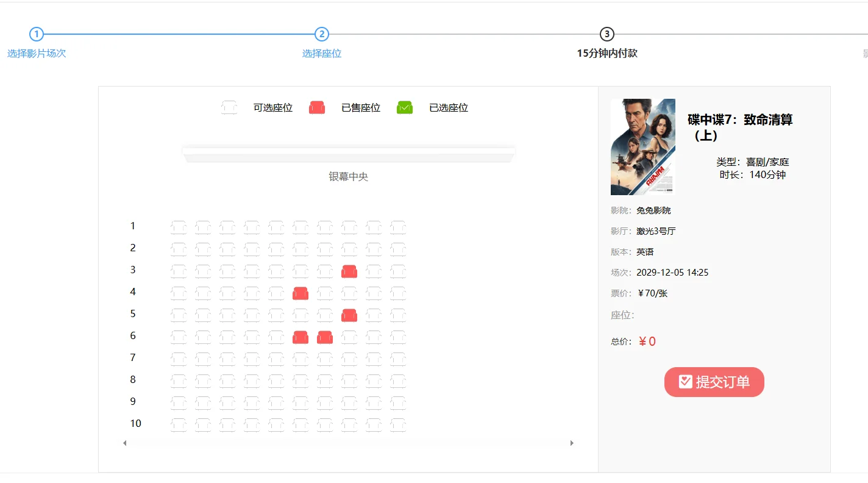The width and height of the screenshot is (868, 483).
Task: Click the green 已选座位 legend icon
Action: [x=404, y=107]
